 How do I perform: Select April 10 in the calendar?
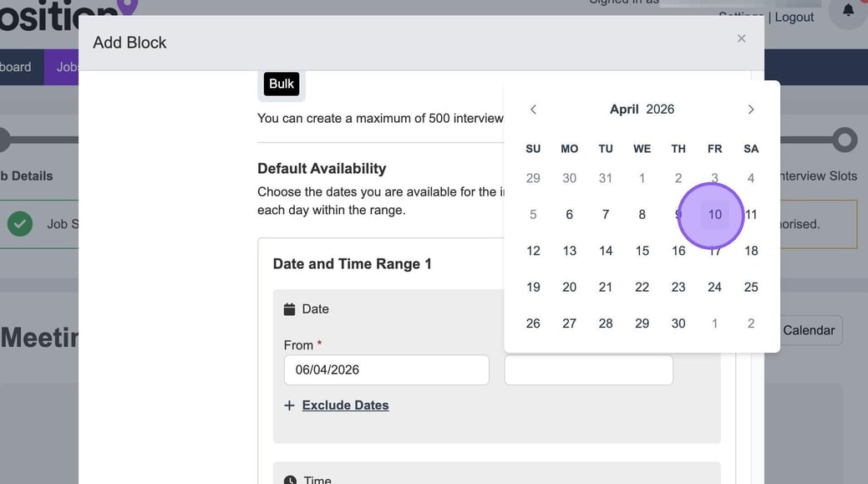714,215
